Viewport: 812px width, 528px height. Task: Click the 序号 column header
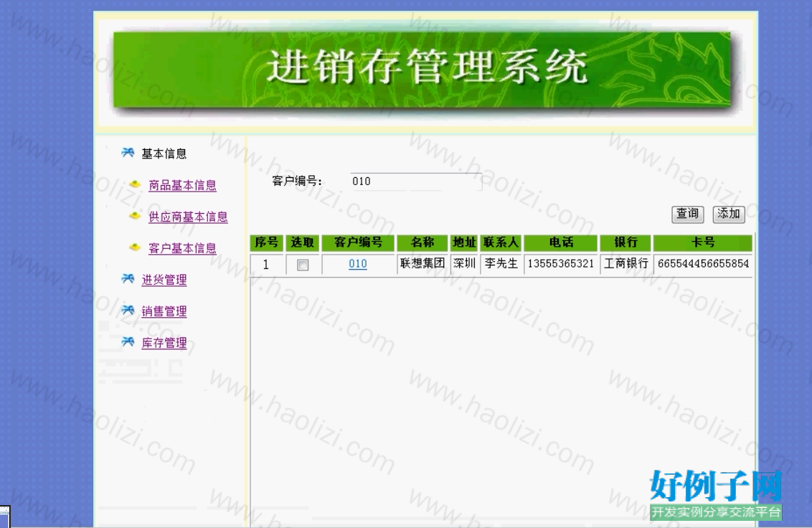click(267, 242)
